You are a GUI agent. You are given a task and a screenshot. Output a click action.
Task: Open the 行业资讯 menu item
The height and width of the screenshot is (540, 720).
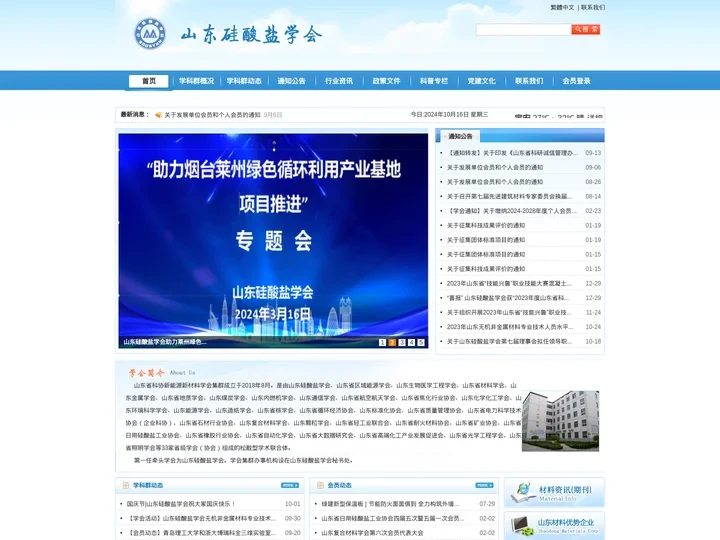click(339, 81)
